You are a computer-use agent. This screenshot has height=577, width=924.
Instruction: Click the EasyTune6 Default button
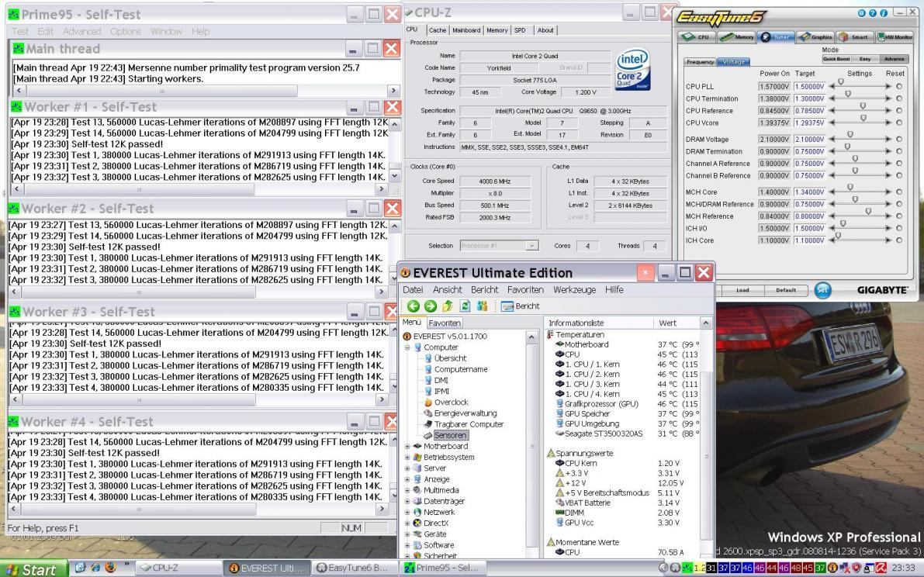(x=786, y=290)
